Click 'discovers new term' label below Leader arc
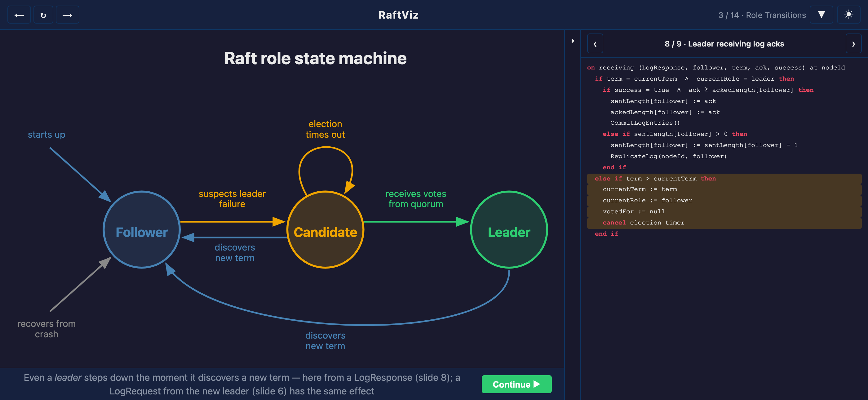 click(x=325, y=341)
